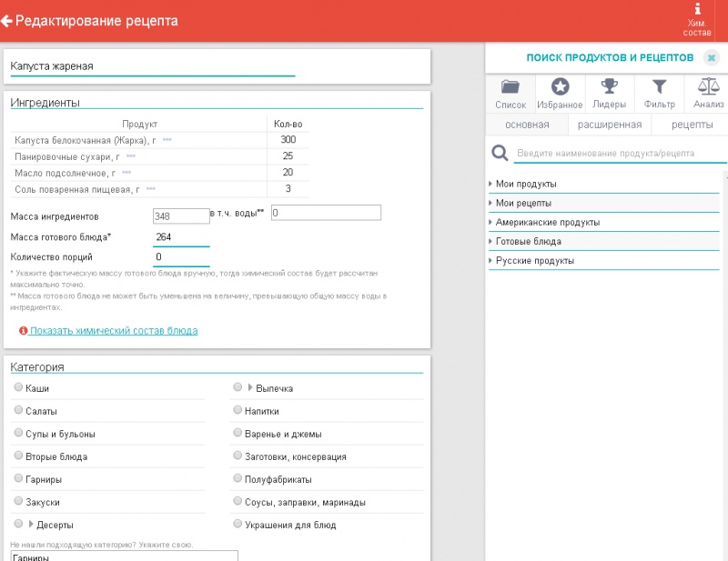Open Показать химический состав блюда link
The width and height of the screenshot is (728, 561).
pos(114,330)
